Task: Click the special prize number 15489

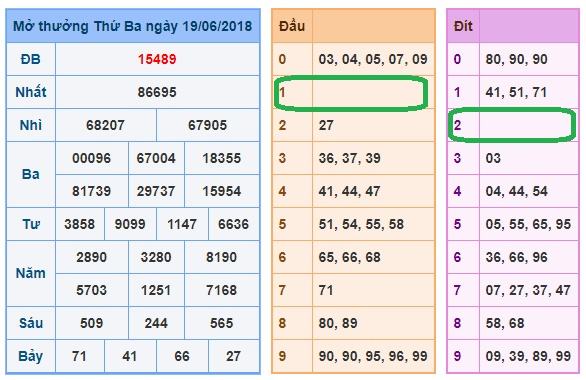Action: pyautogui.click(x=157, y=59)
